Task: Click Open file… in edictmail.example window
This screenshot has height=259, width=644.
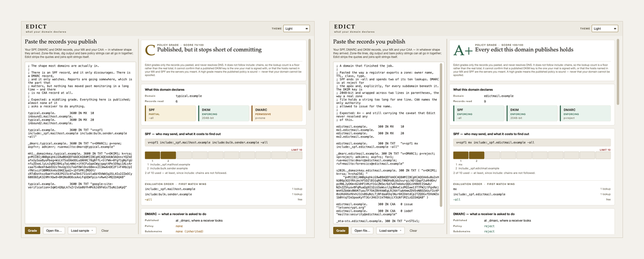Action: tap(363, 231)
